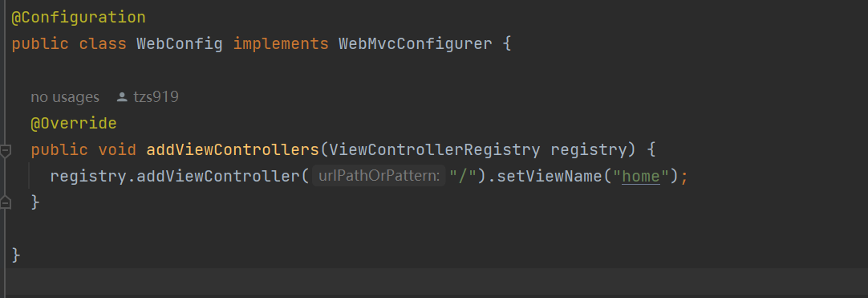868x298 pixels.
Task: Click the WebMvcConfigurer interface name
Action: (x=416, y=43)
